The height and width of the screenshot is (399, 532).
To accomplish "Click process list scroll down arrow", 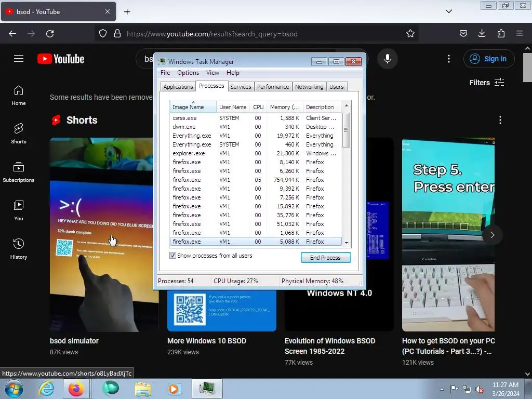I will [x=347, y=243].
